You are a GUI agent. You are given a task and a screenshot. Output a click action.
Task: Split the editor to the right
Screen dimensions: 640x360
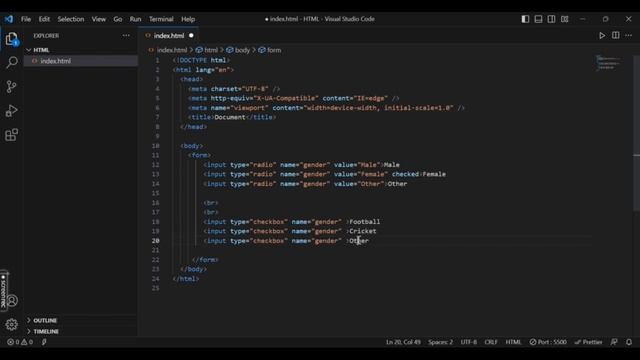pos(616,36)
